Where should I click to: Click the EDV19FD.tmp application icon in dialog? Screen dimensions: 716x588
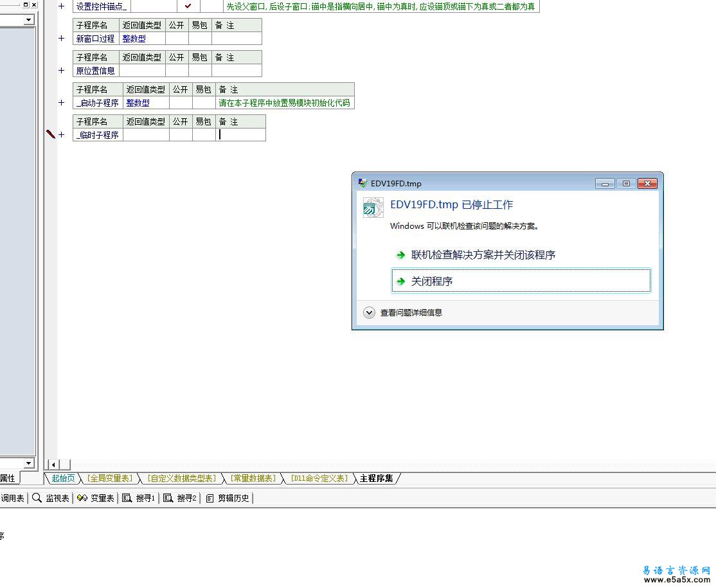(373, 208)
